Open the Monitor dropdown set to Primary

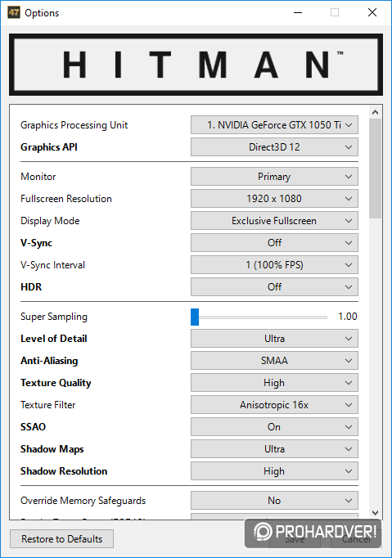[x=274, y=177]
